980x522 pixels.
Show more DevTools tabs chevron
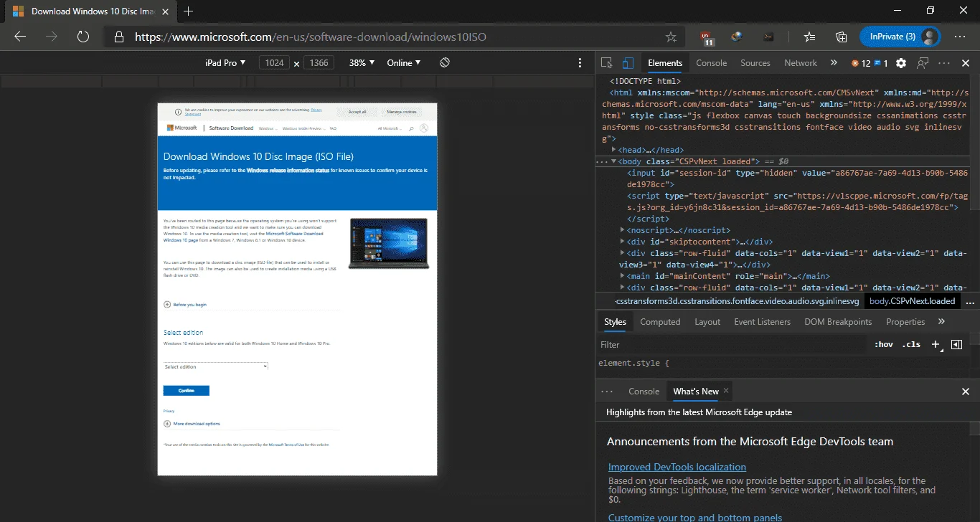[x=834, y=63]
